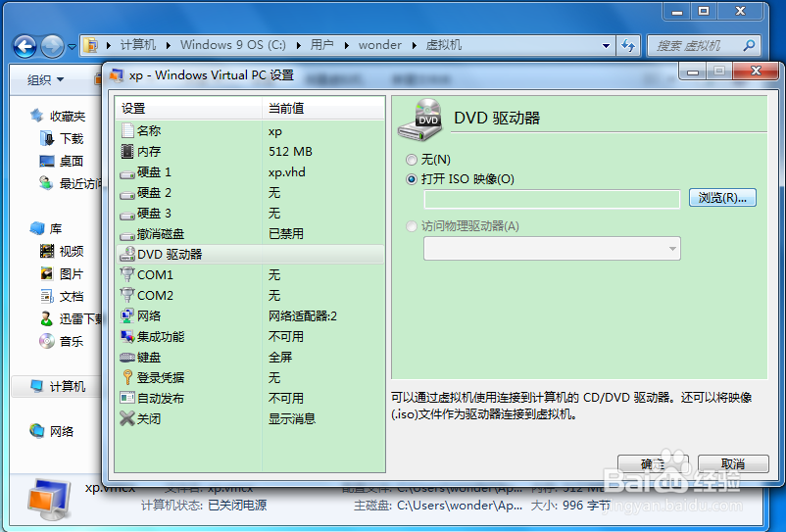Expand the arrow after 计算机 in breadcrumb
The height and width of the screenshot is (532, 786).
169,46
